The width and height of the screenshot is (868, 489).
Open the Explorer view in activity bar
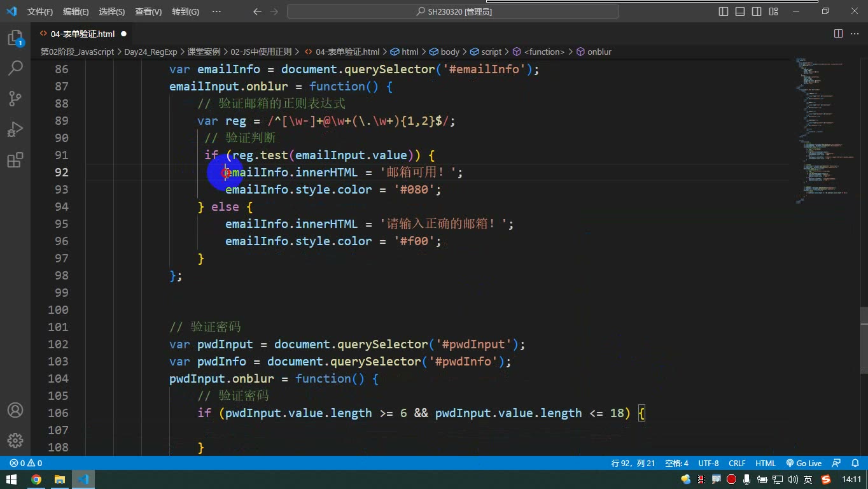tap(15, 38)
